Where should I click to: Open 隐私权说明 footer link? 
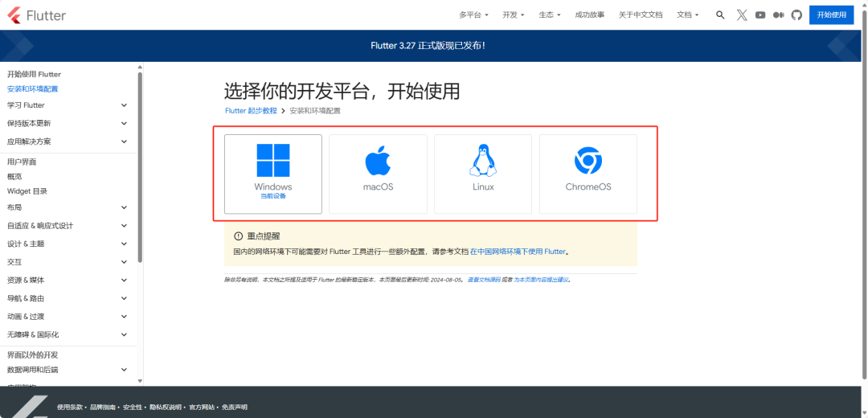pyautogui.click(x=166, y=408)
